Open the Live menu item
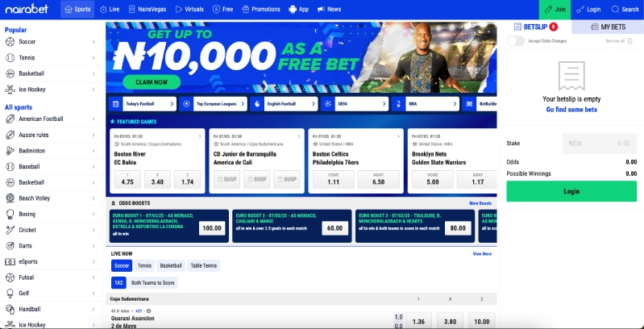This screenshot has height=329, width=644. pyautogui.click(x=110, y=9)
